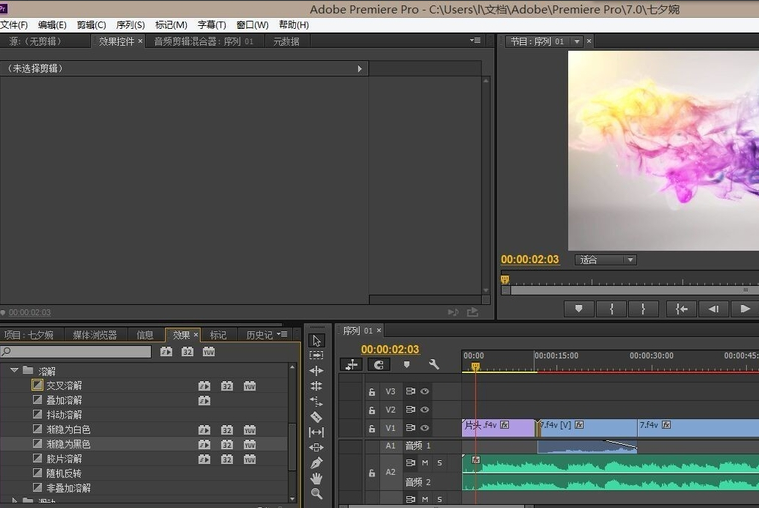Toggle V3 track output eye
This screenshot has width=759, height=508.
click(x=425, y=392)
